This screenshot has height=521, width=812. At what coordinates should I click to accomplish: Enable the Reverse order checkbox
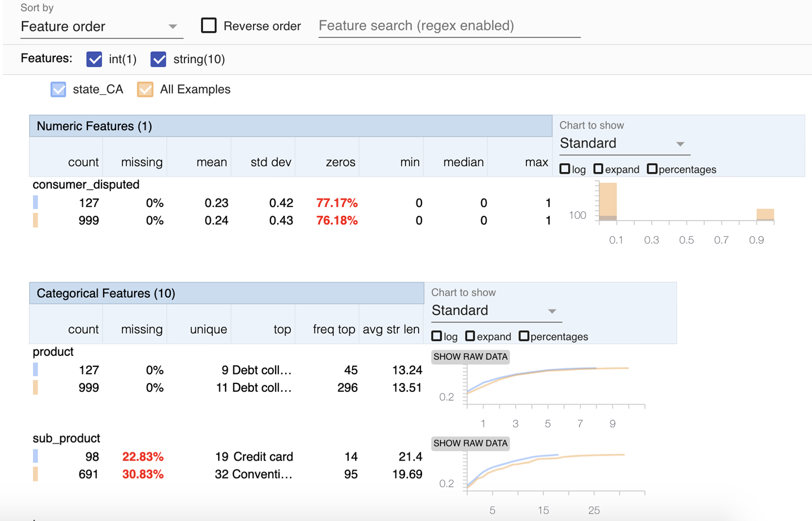point(209,25)
